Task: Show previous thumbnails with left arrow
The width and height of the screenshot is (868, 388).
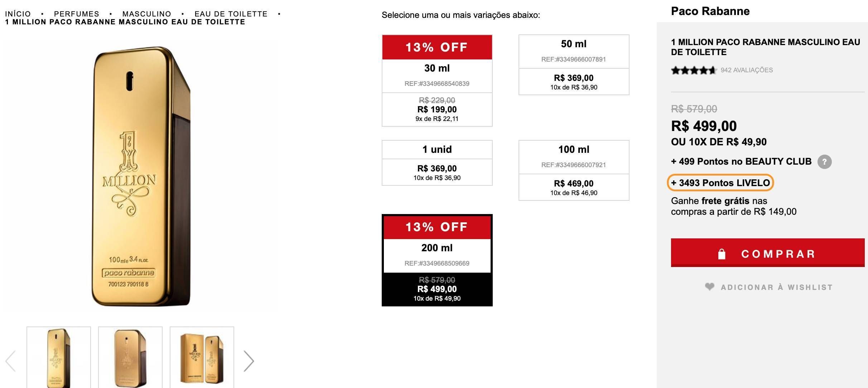Action: (11, 361)
